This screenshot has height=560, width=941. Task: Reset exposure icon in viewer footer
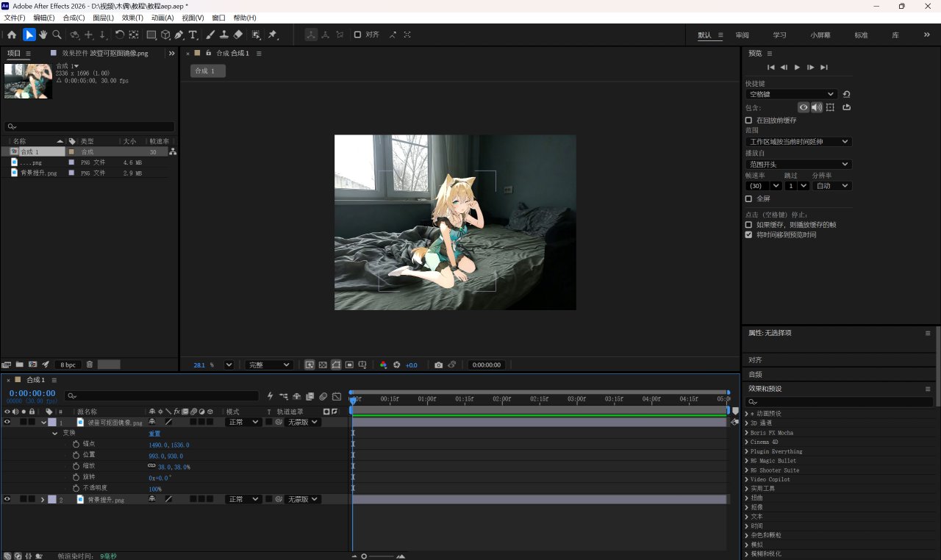pos(397,365)
